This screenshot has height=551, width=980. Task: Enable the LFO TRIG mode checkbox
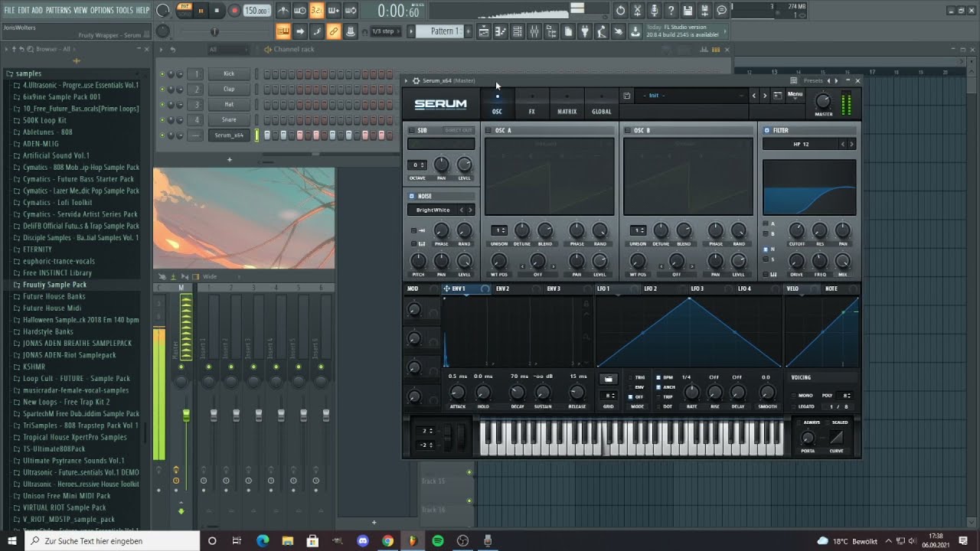click(x=632, y=378)
